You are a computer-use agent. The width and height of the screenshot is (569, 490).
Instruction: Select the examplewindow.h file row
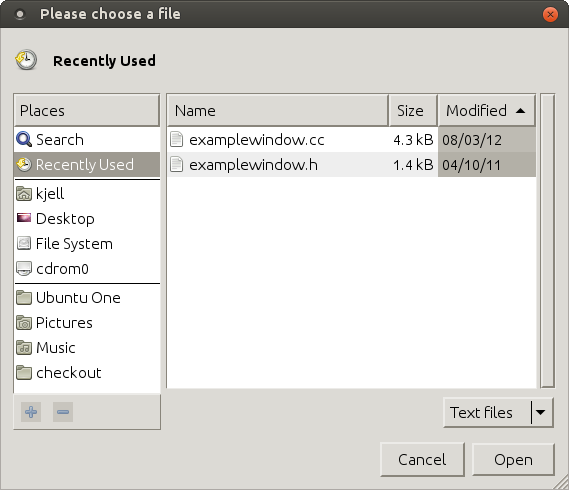click(x=351, y=165)
